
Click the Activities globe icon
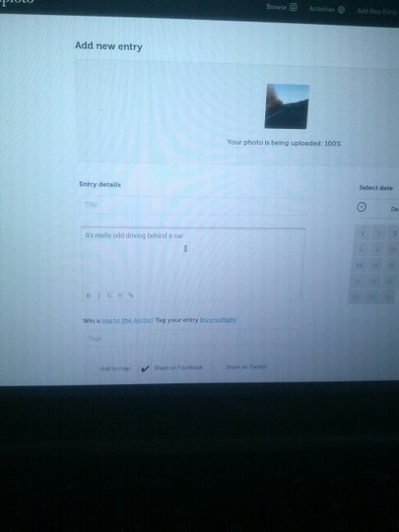(342, 9)
